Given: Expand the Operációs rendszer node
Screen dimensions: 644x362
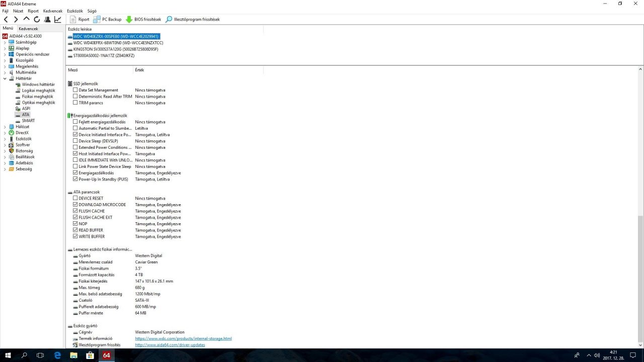Looking at the screenshot, I should click(x=5, y=54).
